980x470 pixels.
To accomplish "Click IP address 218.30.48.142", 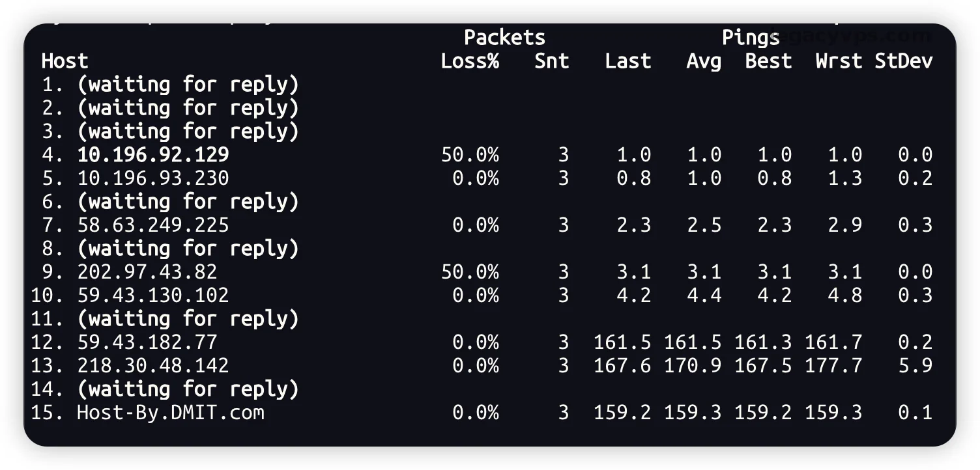I will (x=153, y=365).
